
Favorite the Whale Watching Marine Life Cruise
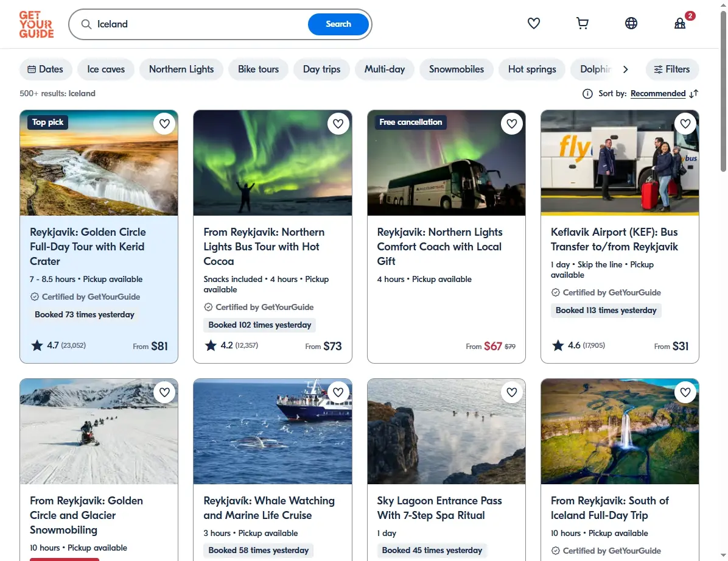click(338, 392)
